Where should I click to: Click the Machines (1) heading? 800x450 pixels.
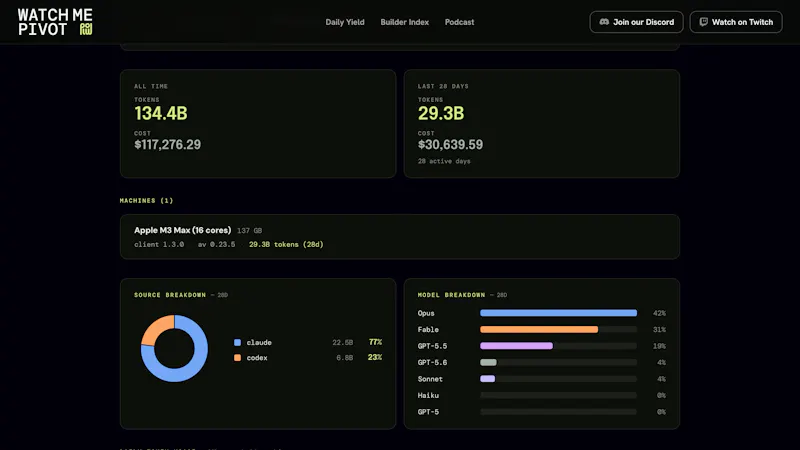pyautogui.click(x=146, y=201)
